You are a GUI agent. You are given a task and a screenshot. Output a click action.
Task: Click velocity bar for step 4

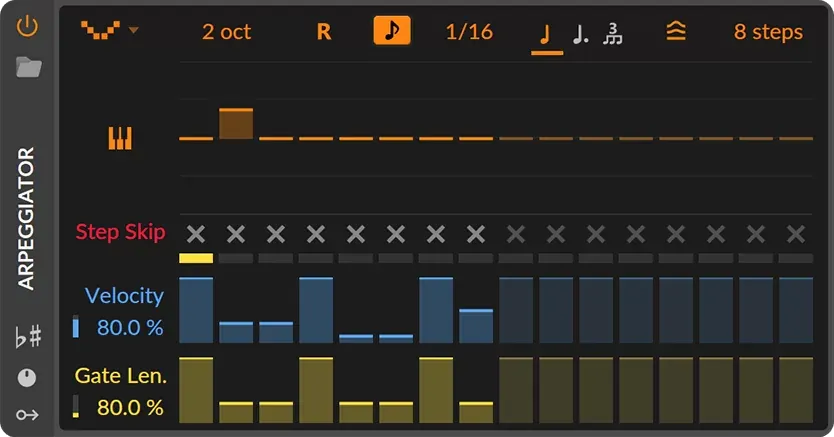316,310
